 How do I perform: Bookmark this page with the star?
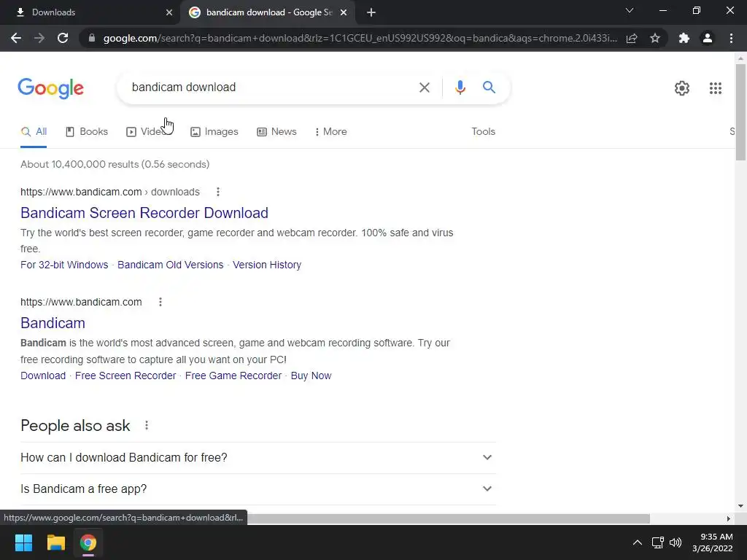655,38
